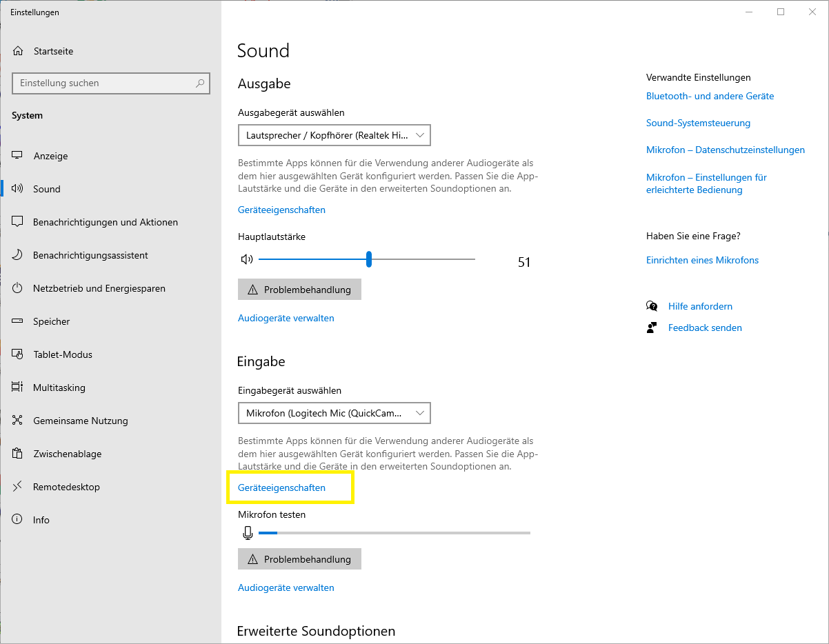Open the Ausgabegerät Lautsprecher dropdown

point(334,135)
